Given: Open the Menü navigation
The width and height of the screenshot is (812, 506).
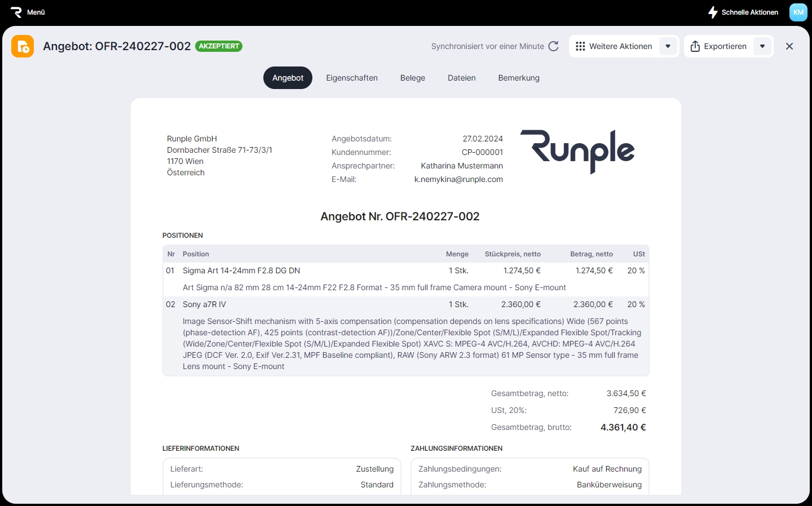Looking at the screenshot, I should [36, 12].
